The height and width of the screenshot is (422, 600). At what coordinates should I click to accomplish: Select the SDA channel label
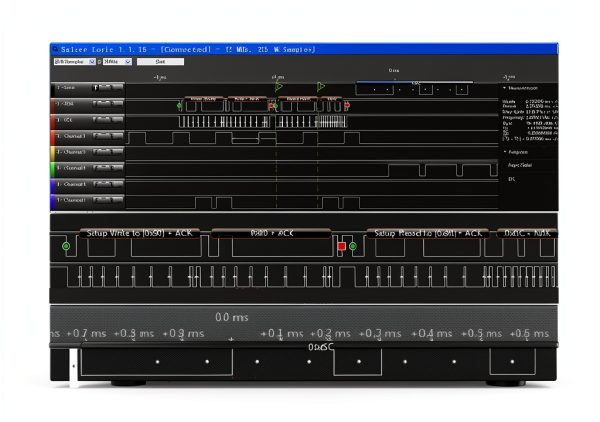pos(65,104)
